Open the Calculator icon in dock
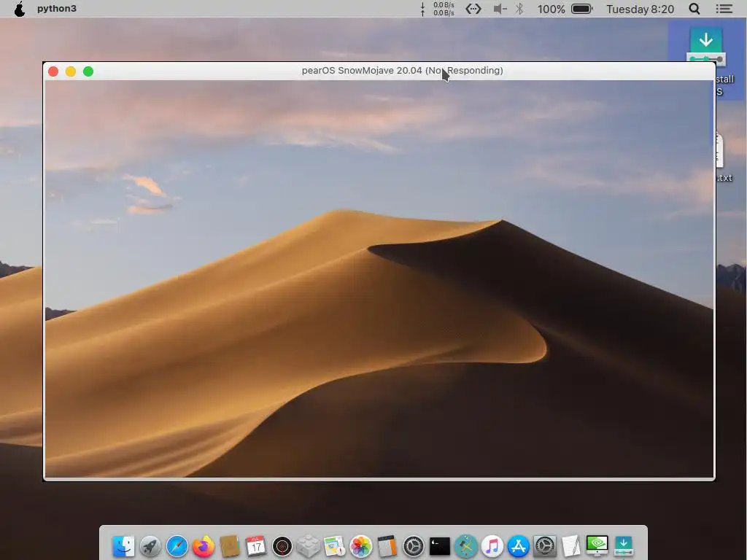This screenshot has width=747, height=560. 387,545
